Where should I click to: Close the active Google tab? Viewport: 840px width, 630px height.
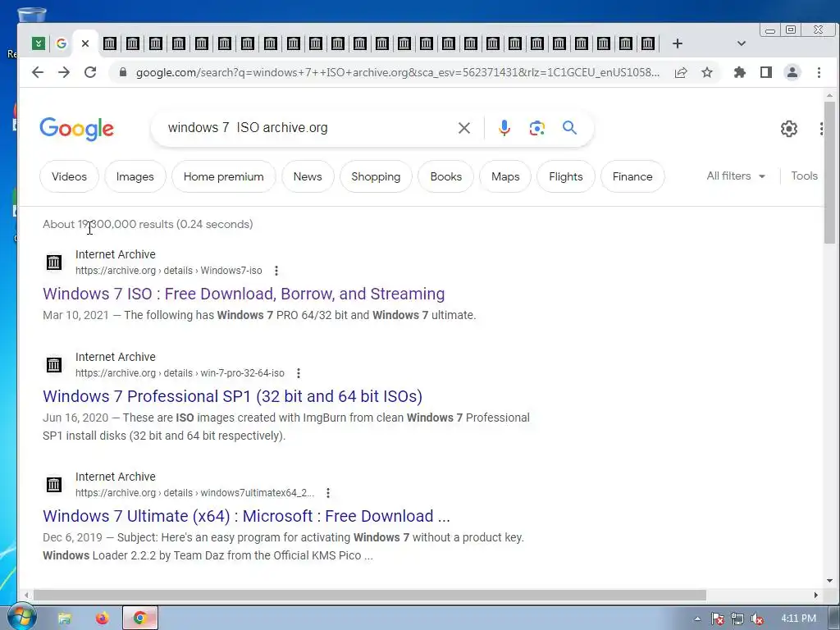tap(85, 43)
